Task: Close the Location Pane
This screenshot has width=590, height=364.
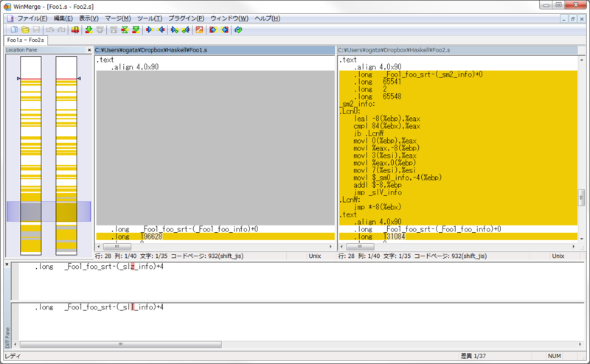Action: 89,50
